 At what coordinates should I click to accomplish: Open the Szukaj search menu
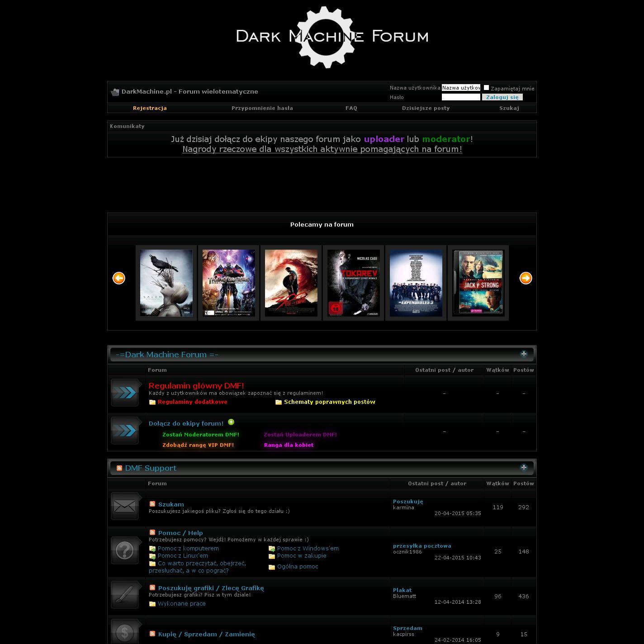click(x=509, y=108)
